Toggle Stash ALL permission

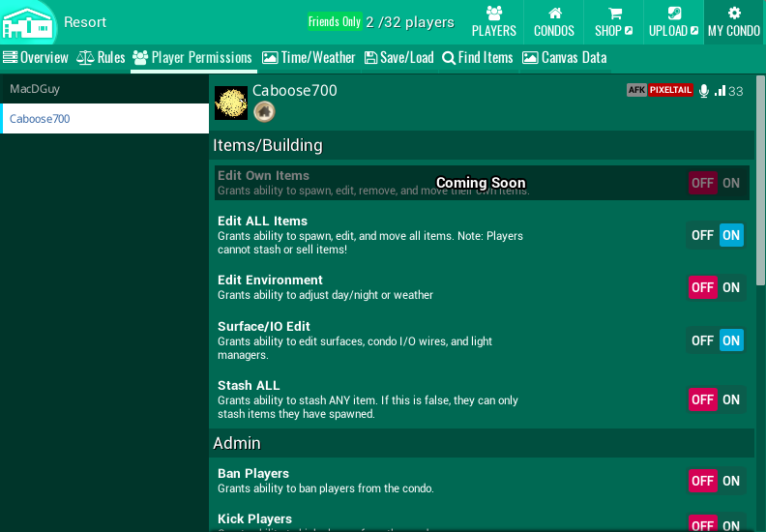(717, 399)
